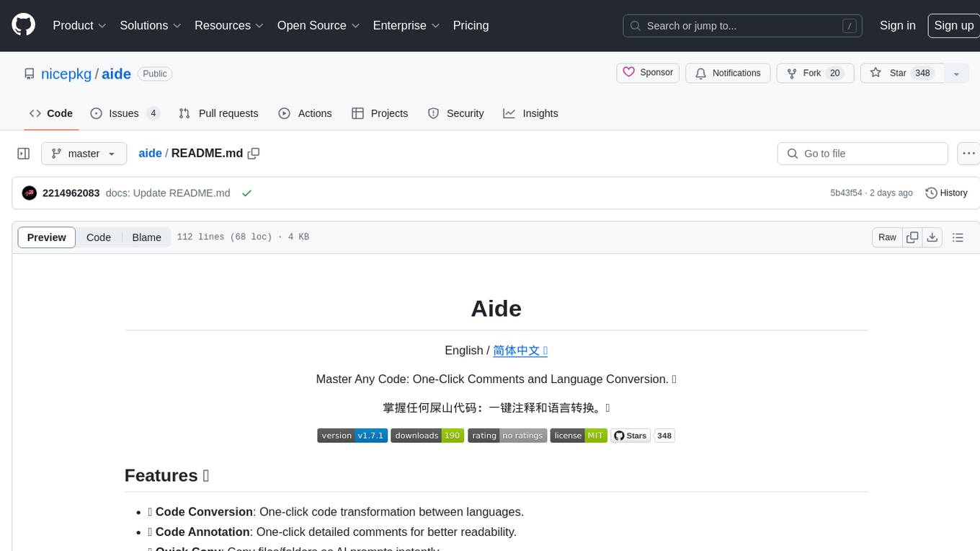Switch to the Actions tab
The width and height of the screenshot is (980, 551).
[305, 113]
